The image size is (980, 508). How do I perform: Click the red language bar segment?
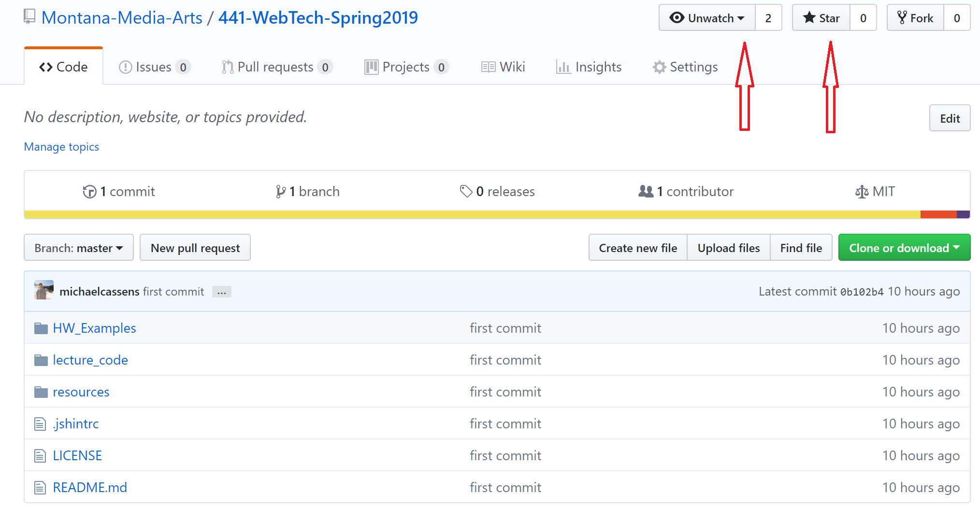pos(938,214)
